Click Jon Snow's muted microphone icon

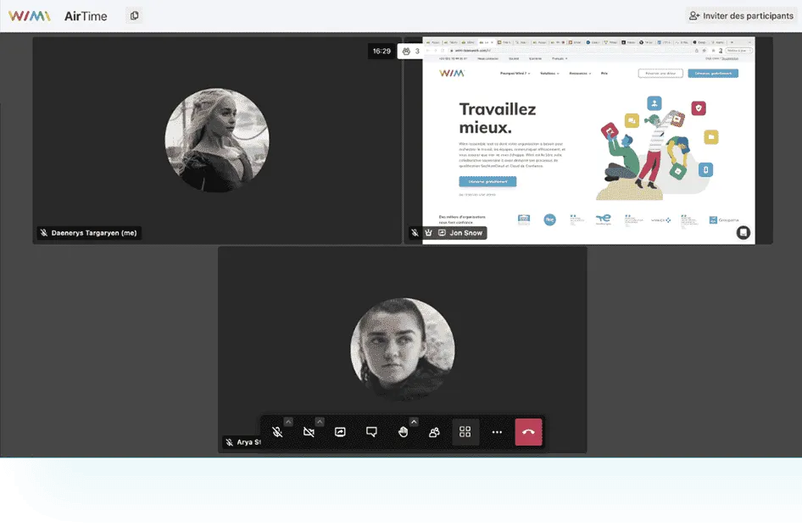(415, 233)
